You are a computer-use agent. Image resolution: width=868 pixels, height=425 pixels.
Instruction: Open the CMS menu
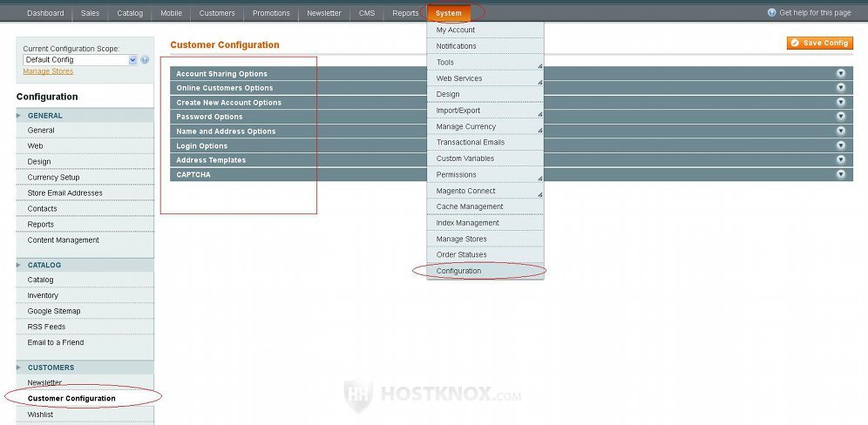(367, 13)
